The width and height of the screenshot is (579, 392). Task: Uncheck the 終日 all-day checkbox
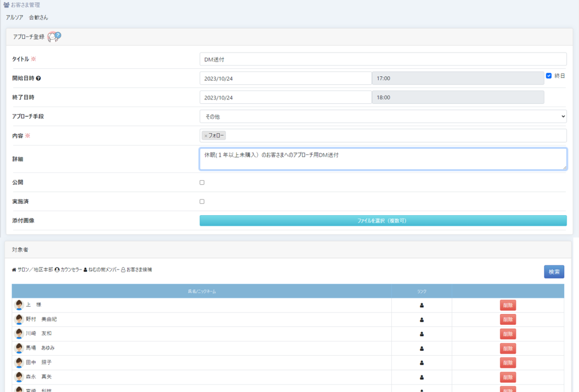(x=548, y=76)
